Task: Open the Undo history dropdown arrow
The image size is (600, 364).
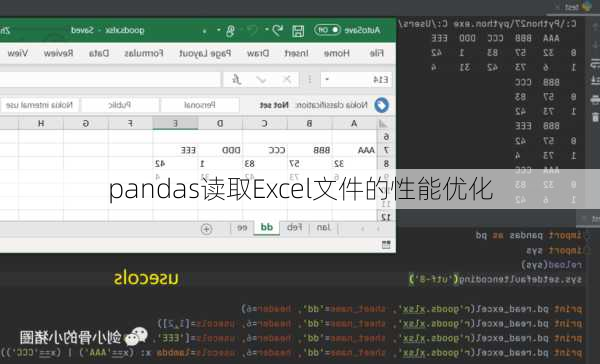Action: tap(266, 30)
